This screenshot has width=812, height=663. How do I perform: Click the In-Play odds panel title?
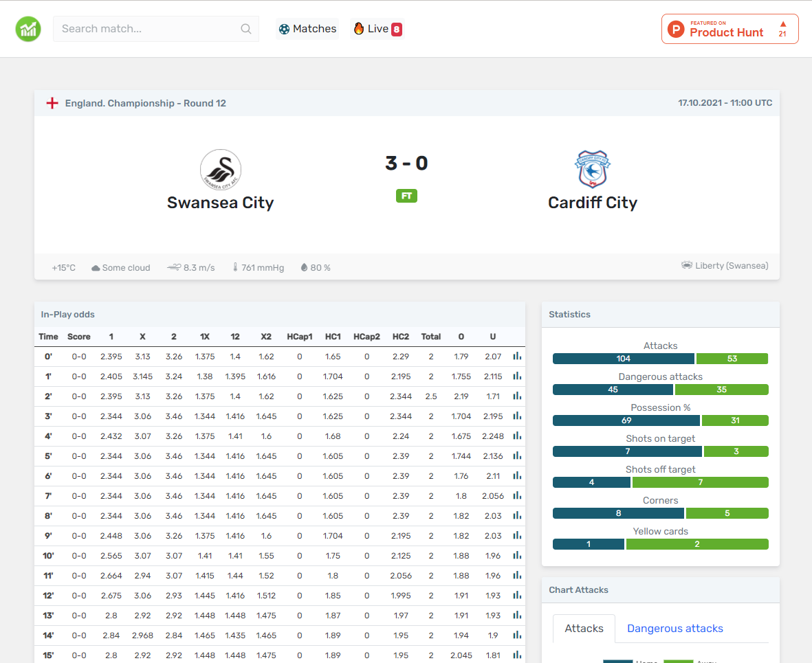pyautogui.click(x=68, y=315)
